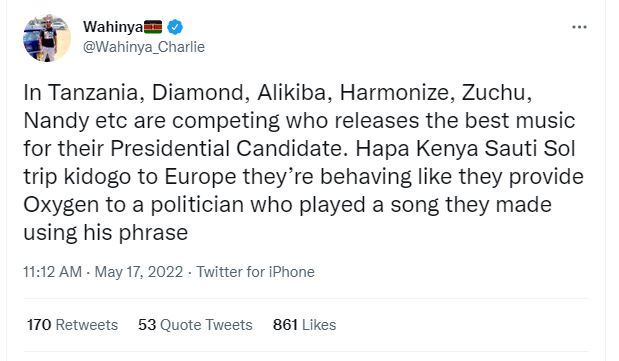Click the May 17, 2022 date
Screen dimensions: 619x361
pos(139,272)
